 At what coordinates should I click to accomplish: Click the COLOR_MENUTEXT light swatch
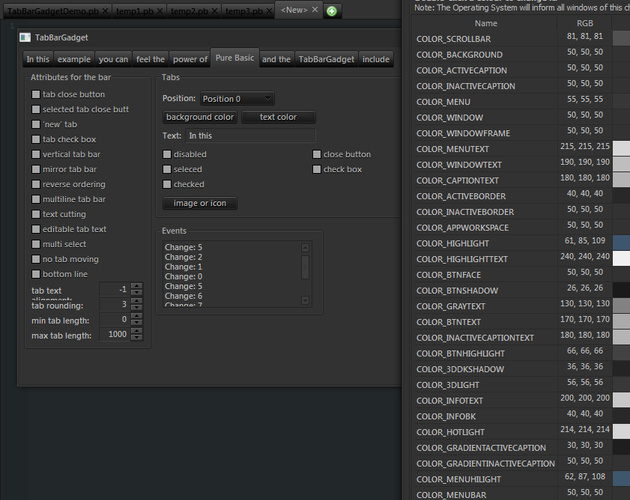coord(621,148)
